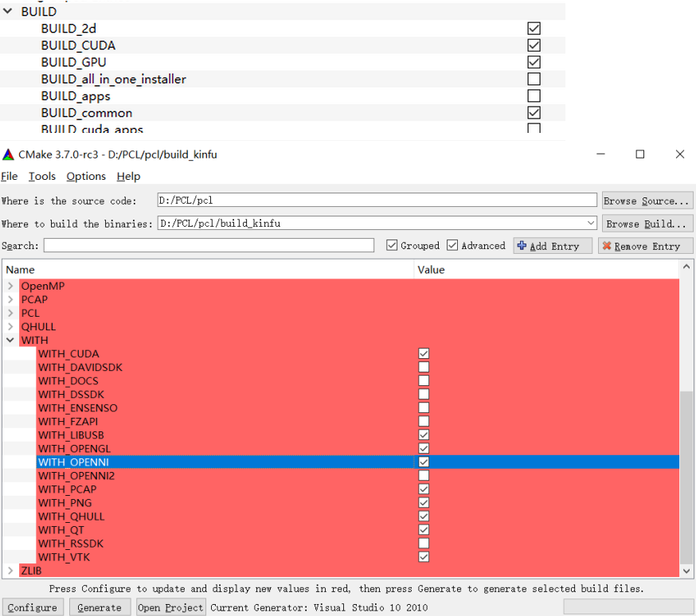Screen dimensions: 696x616
Task: Uncheck BUILD_CUDA option
Action: pos(534,45)
